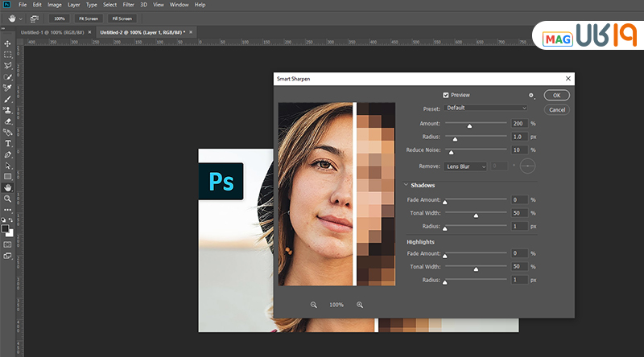The height and width of the screenshot is (357, 644).
Task: Select the Eraser tool
Action: pyautogui.click(x=8, y=121)
